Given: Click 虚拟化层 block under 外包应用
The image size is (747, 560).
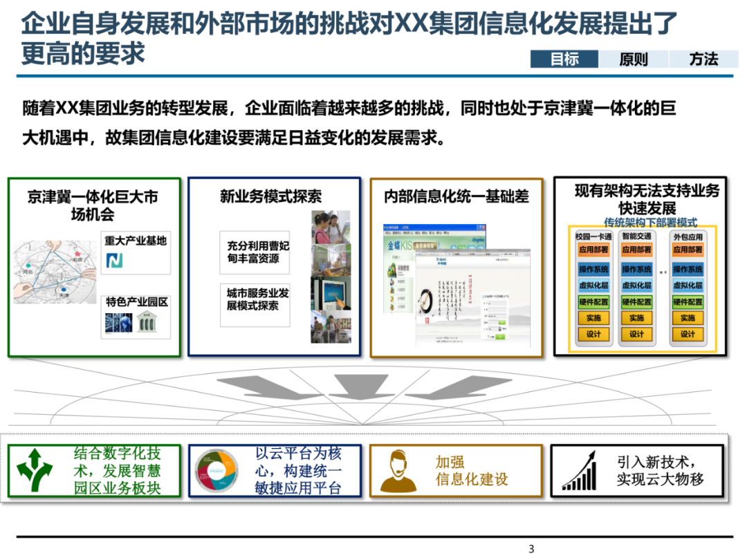Looking at the screenshot, I should click(x=688, y=286).
